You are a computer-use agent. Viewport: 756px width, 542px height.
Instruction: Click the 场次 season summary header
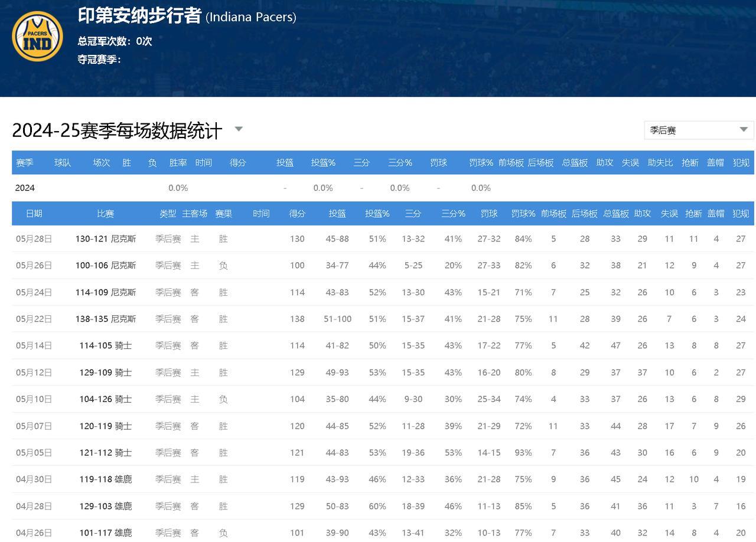click(x=102, y=162)
